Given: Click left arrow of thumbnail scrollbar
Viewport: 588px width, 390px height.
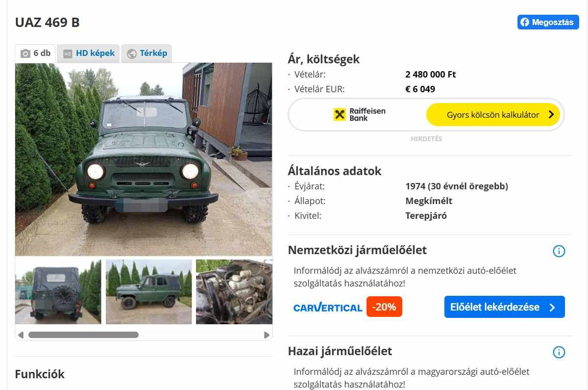Looking at the screenshot, I should click(21, 335).
